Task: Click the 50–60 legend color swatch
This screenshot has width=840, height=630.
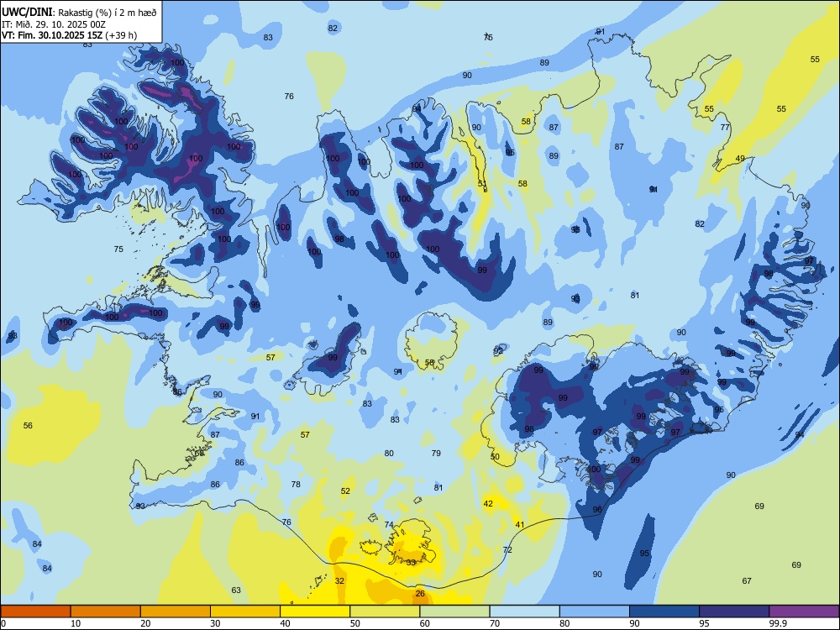Action: click(385, 612)
